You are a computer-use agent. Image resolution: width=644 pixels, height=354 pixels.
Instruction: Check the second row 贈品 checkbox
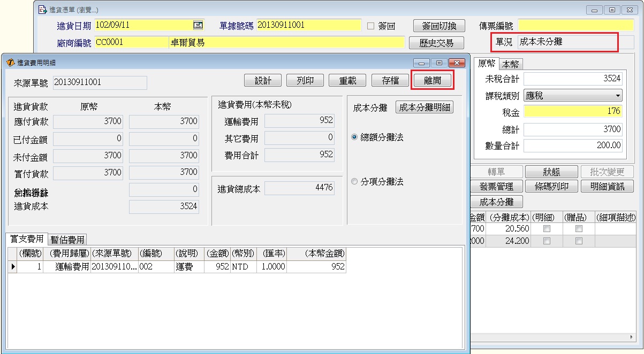coord(579,241)
